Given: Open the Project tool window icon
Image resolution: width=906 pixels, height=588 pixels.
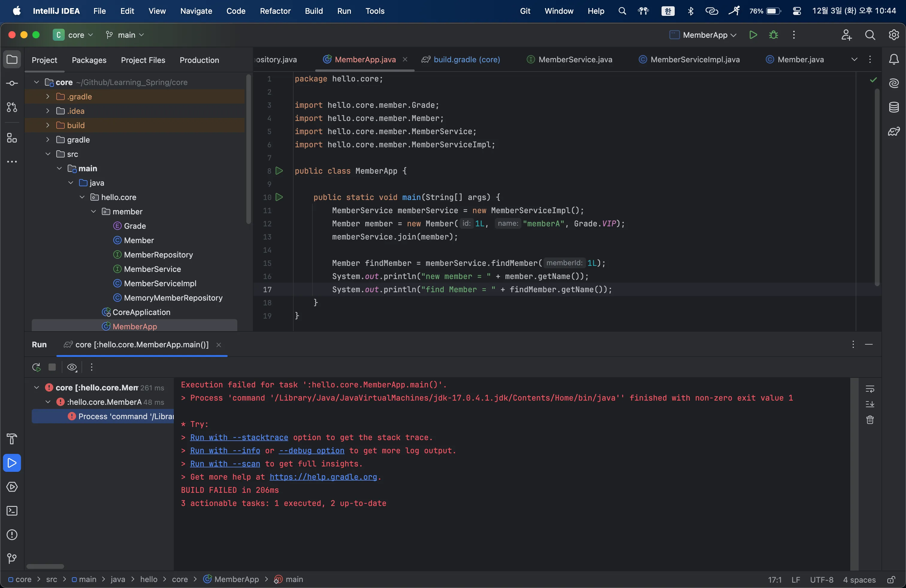Looking at the screenshot, I should pos(12,60).
